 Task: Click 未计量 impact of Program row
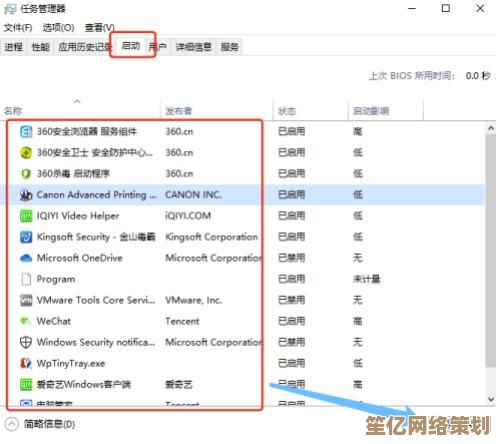[x=367, y=279]
